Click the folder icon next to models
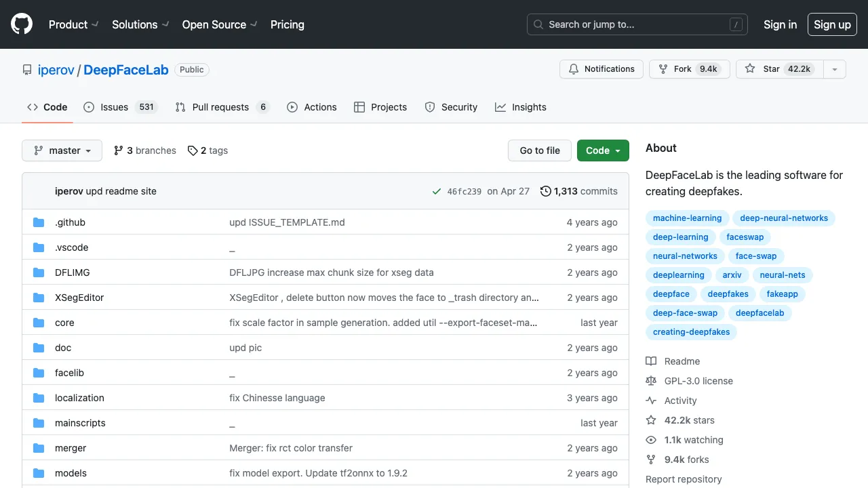The width and height of the screenshot is (868, 488). tap(39, 473)
